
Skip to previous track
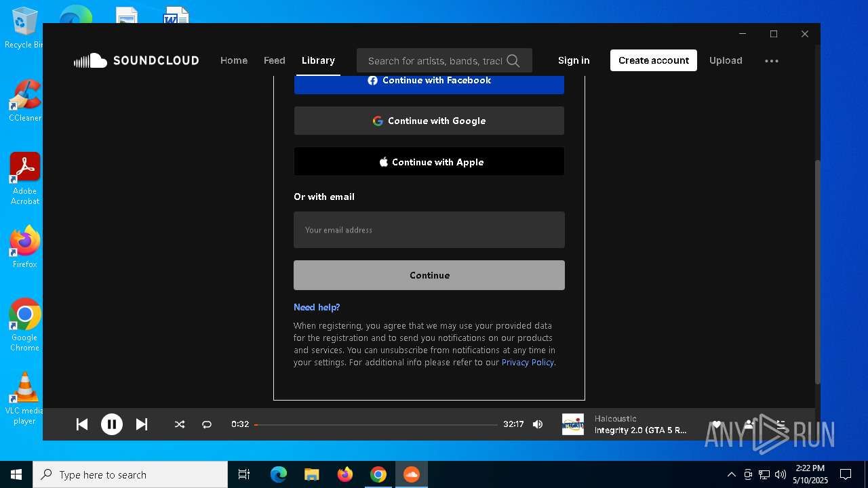82,424
